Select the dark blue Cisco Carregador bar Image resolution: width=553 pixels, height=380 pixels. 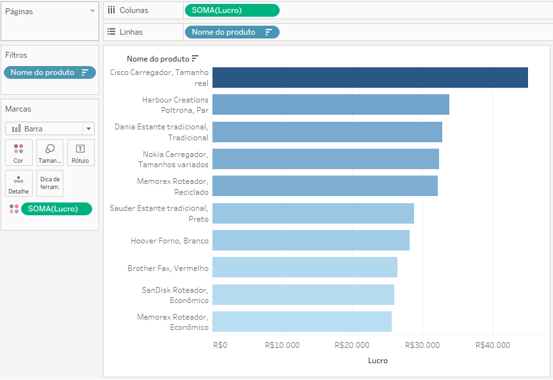click(x=370, y=78)
